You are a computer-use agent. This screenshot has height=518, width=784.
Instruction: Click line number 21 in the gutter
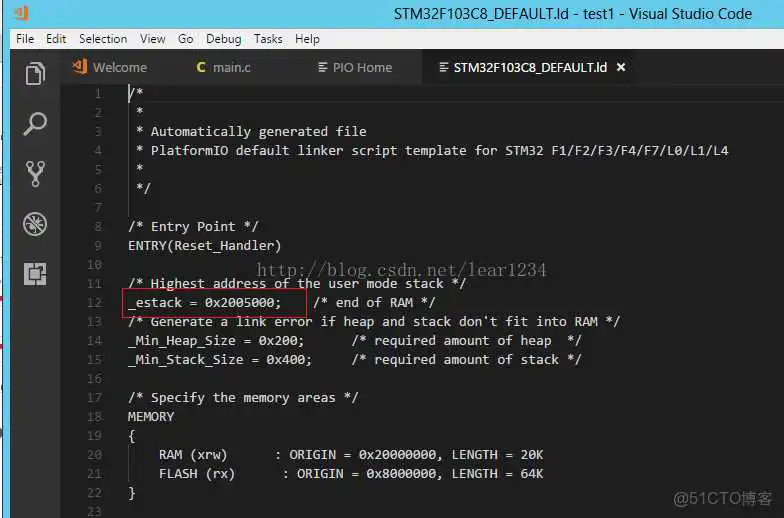coord(94,474)
